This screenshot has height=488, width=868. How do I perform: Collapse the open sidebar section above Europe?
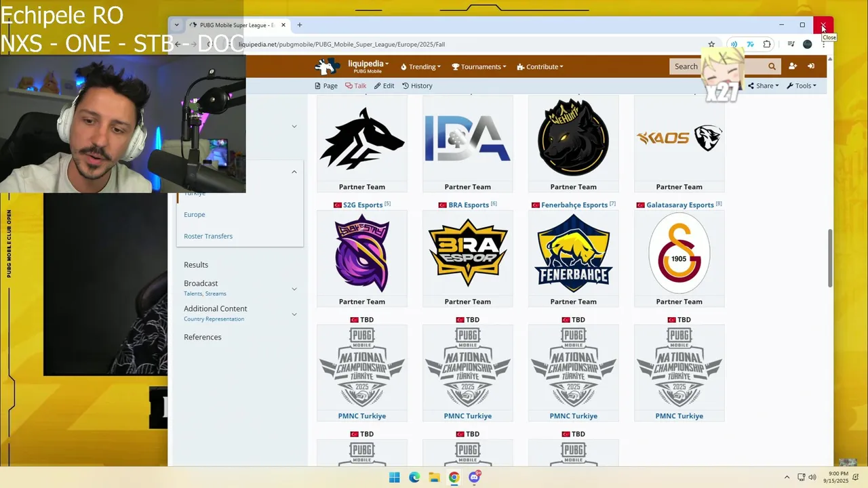click(x=294, y=171)
